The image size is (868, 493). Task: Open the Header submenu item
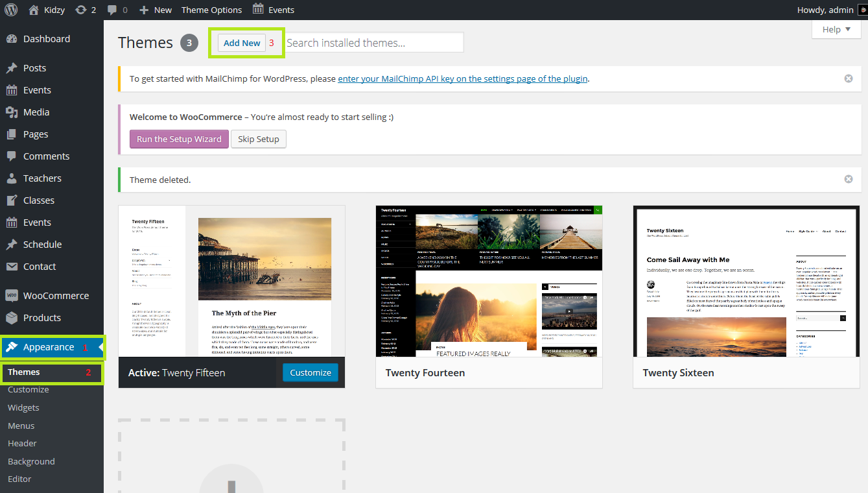[22, 444]
